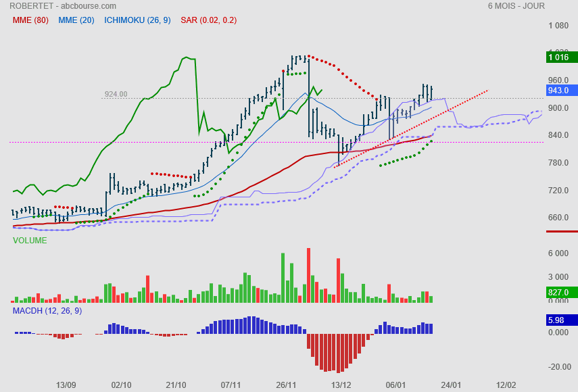Click the blue 943.0 price tag
The height and width of the screenshot is (392, 578).
pyautogui.click(x=562, y=91)
